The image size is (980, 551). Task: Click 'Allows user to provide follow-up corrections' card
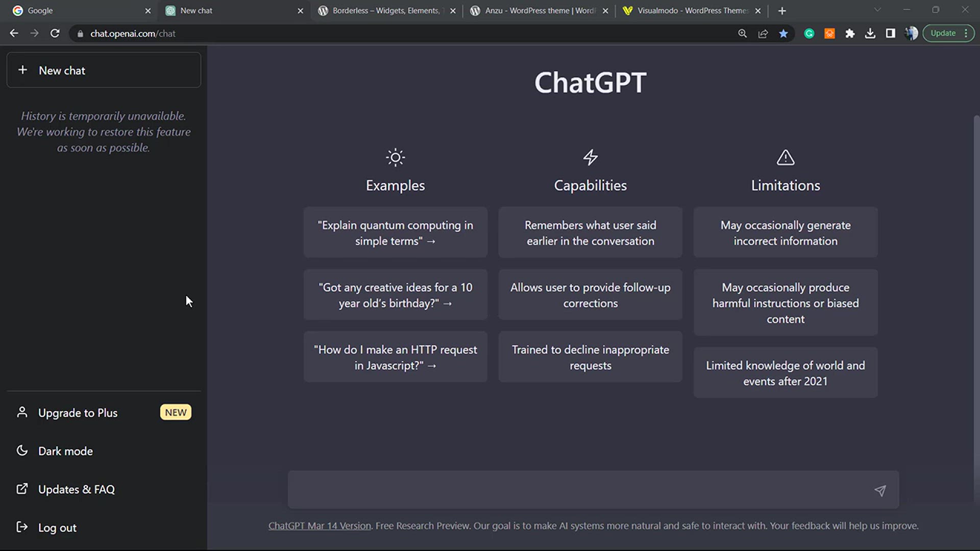point(591,294)
